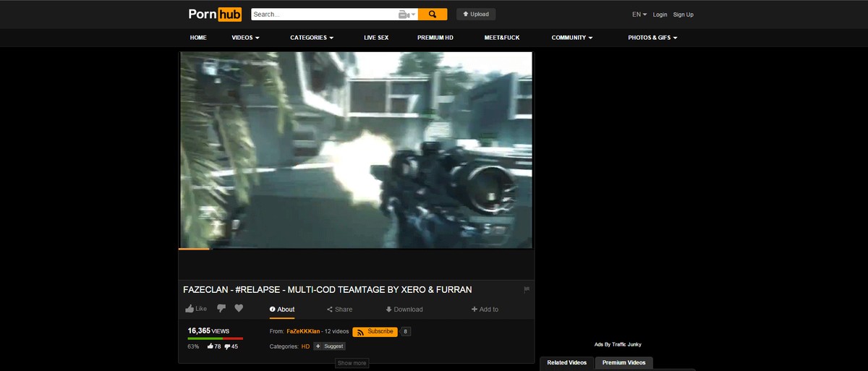
Task: Select the About tab
Action: 282,310
